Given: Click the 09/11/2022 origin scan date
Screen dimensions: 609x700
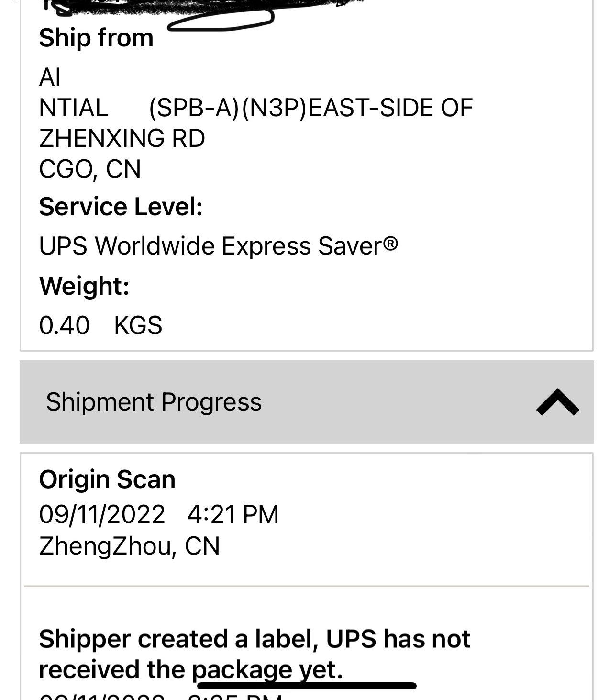Looking at the screenshot, I should [x=102, y=514].
